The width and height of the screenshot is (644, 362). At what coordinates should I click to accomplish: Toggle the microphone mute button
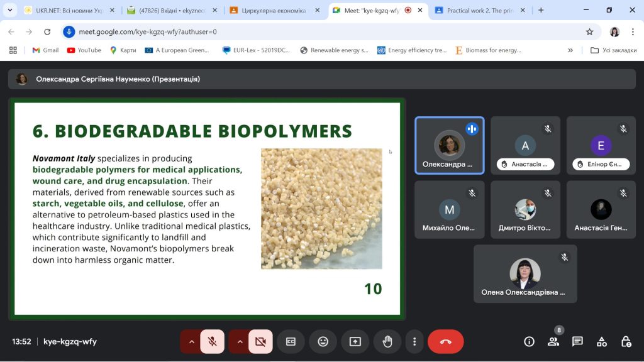pyautogui.click(x=213, y=342)
